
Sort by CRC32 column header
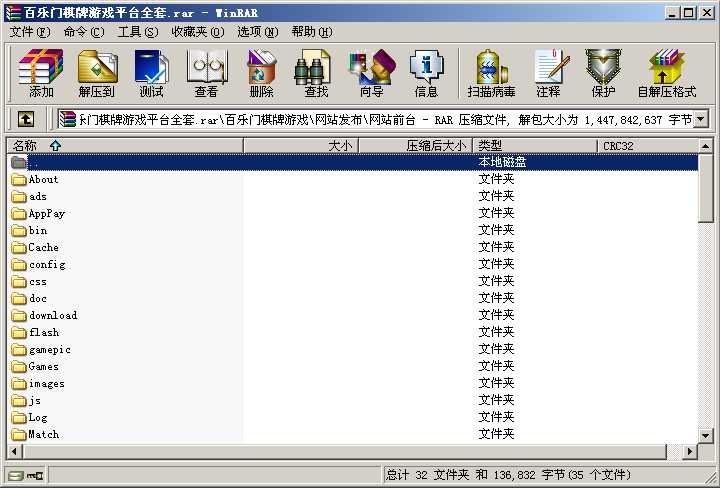648,146
